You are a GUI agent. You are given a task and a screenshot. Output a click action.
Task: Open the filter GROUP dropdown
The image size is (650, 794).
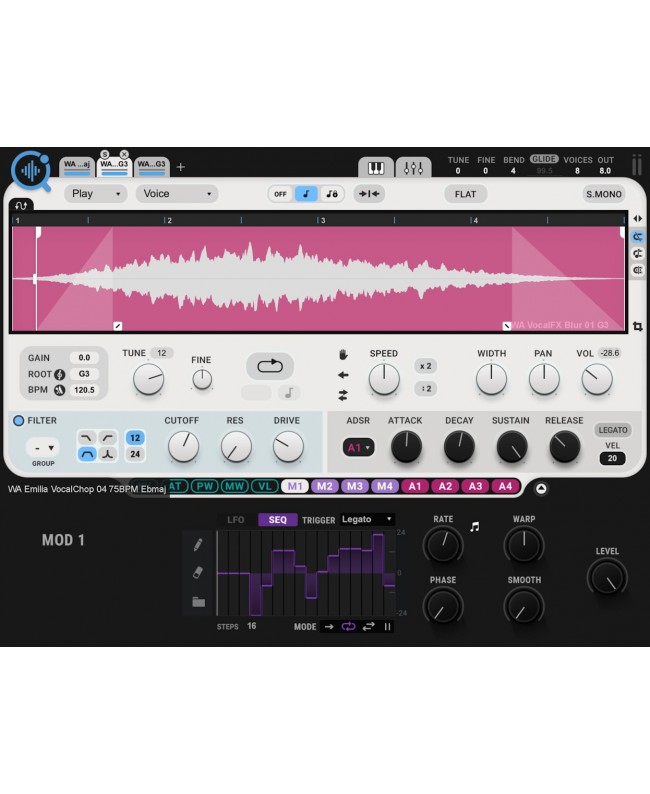pyautogui.click(x=43, y=448)
